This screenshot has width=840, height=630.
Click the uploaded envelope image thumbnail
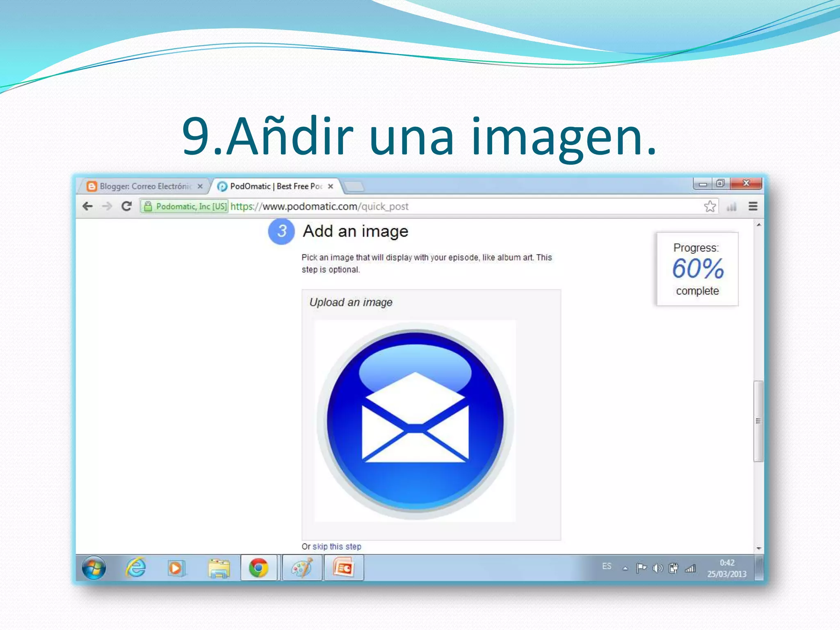point(415,421)
